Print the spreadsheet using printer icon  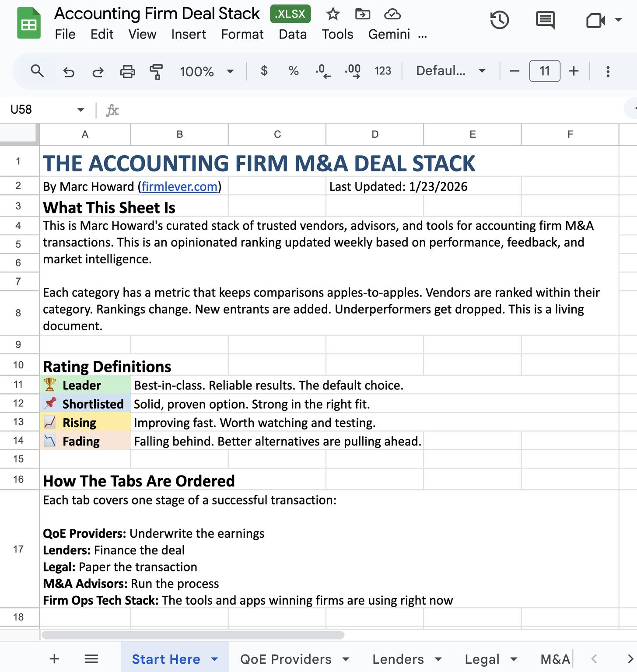(x=127, y=71)
